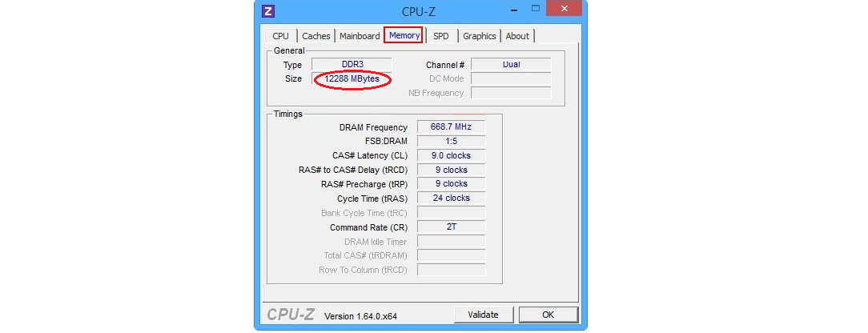Click the Cycle Time 24 clocks field
868x333 pixels.
(451, 198)
